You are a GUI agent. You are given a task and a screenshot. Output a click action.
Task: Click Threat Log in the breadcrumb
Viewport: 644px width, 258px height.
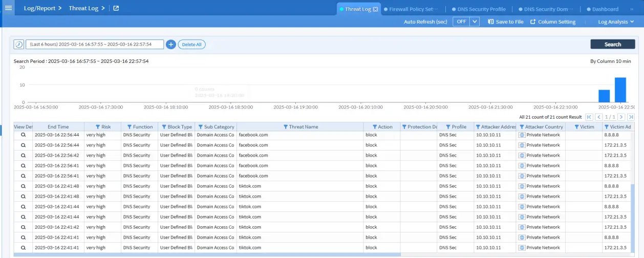(x=83, y=8)
